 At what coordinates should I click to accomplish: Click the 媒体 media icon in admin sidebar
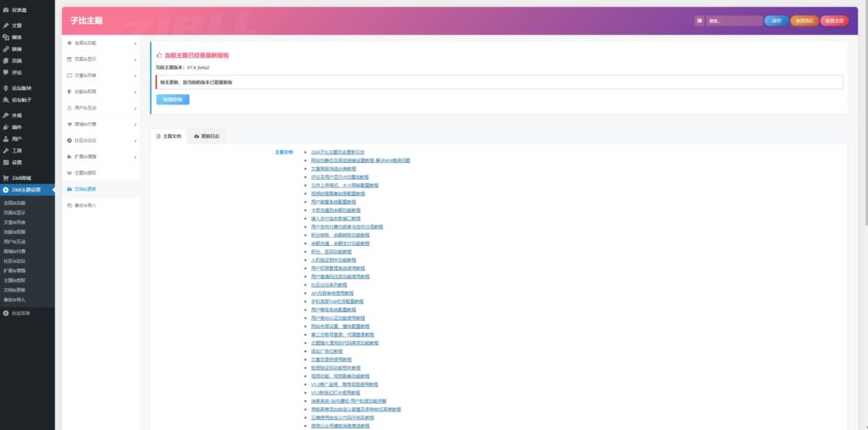tap(6, 37)
